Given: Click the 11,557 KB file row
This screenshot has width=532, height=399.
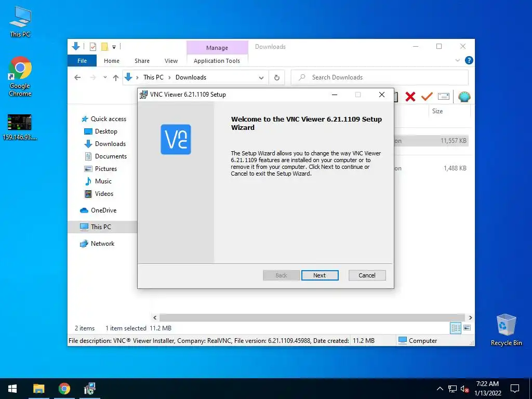Looking at the screenshot, I should 431,141.
